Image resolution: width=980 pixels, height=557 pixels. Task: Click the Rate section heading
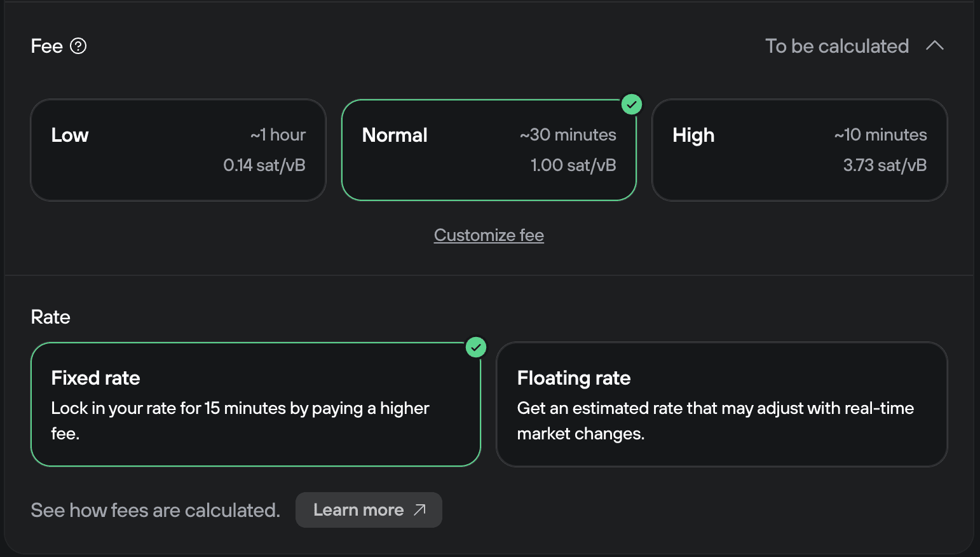[50, 317]
